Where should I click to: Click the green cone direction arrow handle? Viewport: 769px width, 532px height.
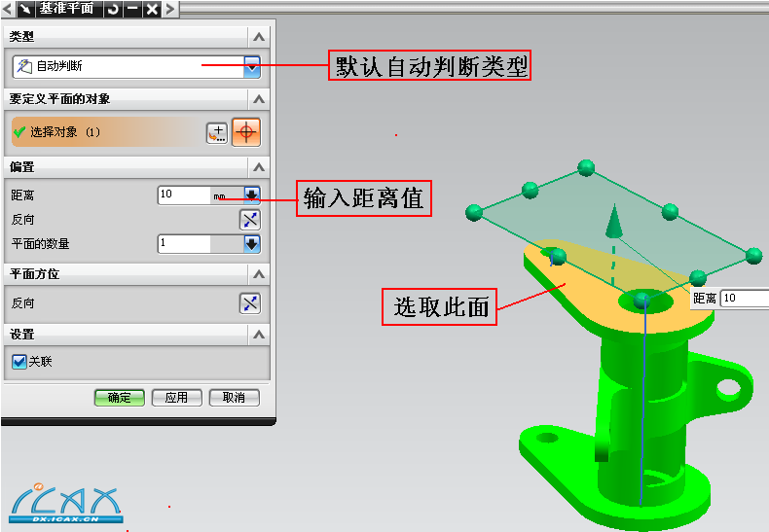614,222
